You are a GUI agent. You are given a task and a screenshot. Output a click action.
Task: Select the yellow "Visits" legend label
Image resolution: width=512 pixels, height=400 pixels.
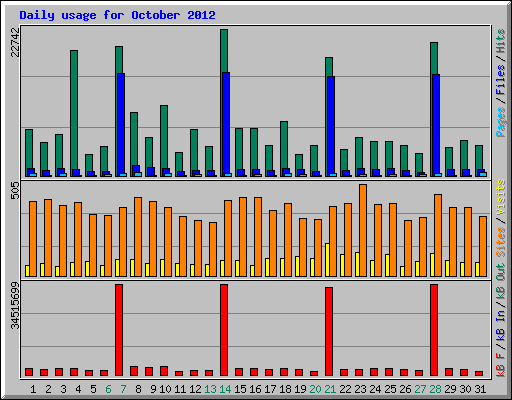click(501, 198)
